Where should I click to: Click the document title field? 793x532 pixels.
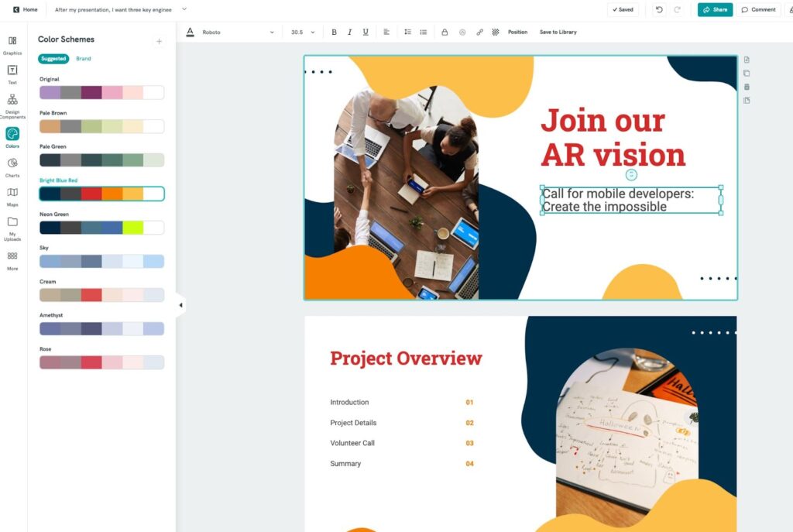(113, 9)
